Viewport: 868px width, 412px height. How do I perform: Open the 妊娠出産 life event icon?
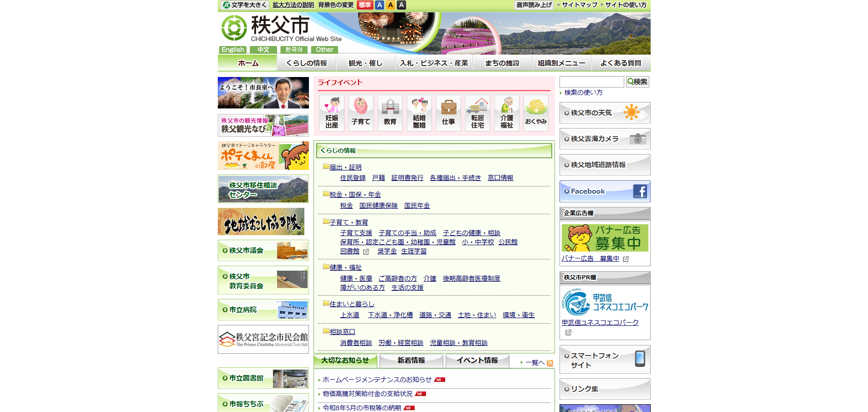click(332, 113)
